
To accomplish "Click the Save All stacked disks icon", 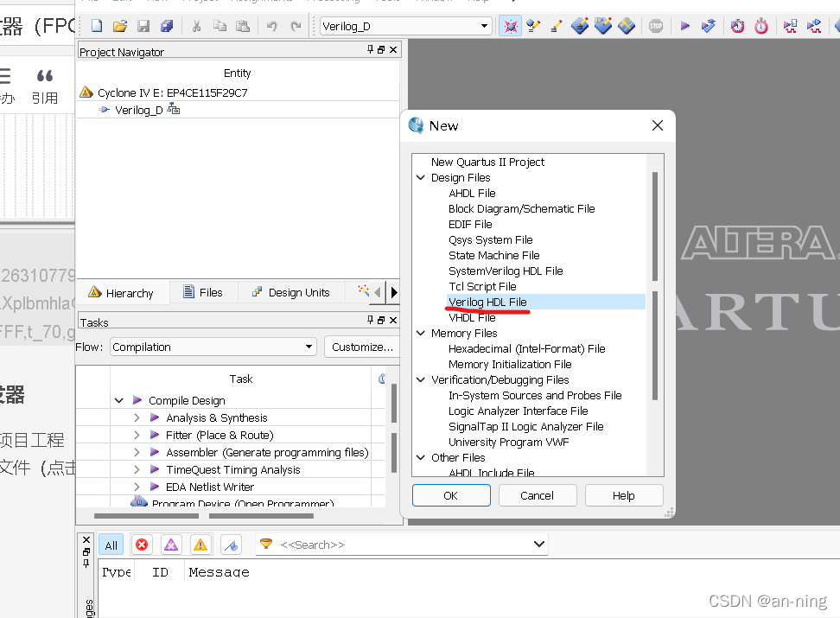I will pos(167,26).
